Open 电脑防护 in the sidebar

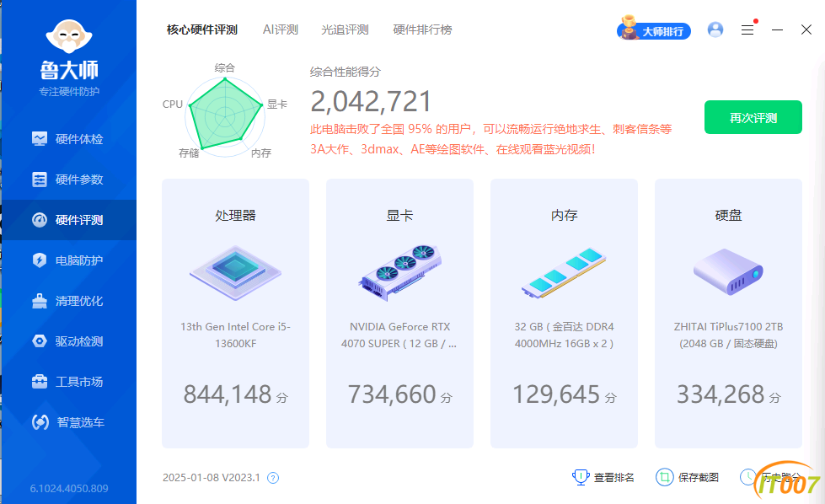coord(68,260)
